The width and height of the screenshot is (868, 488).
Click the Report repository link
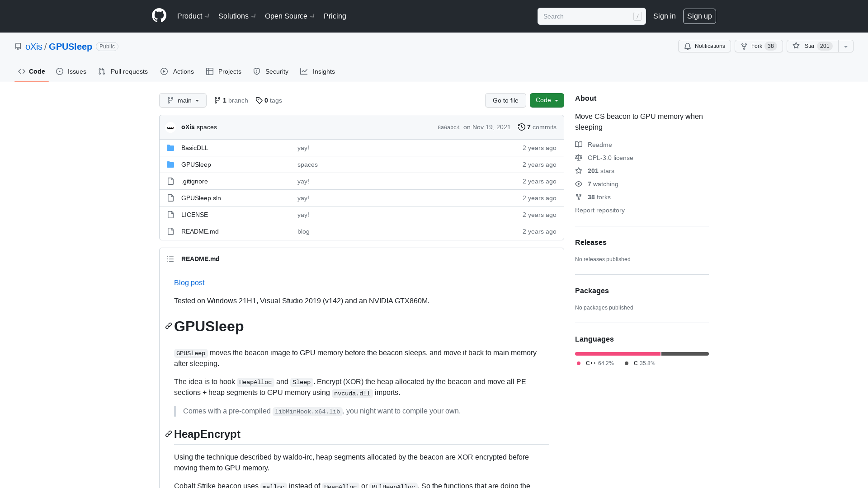[x=600, y=210]
